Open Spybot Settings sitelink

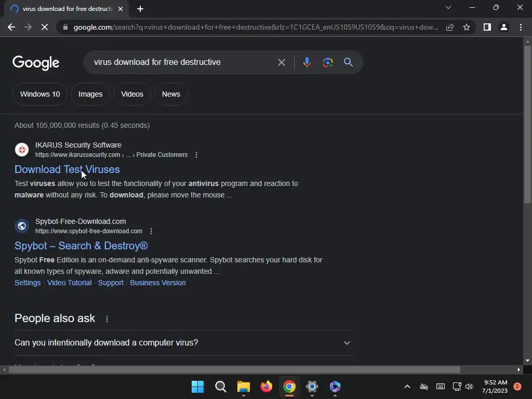click(28, 283)
